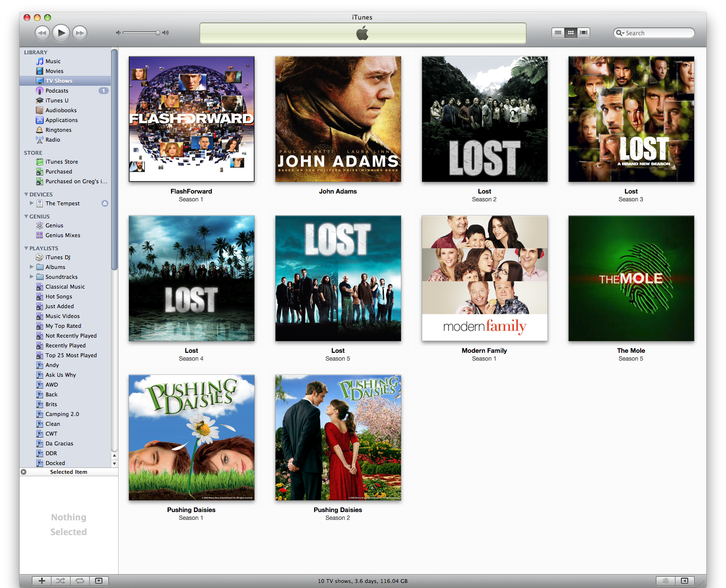Select My Top Rated playlist

click(65, 326)
